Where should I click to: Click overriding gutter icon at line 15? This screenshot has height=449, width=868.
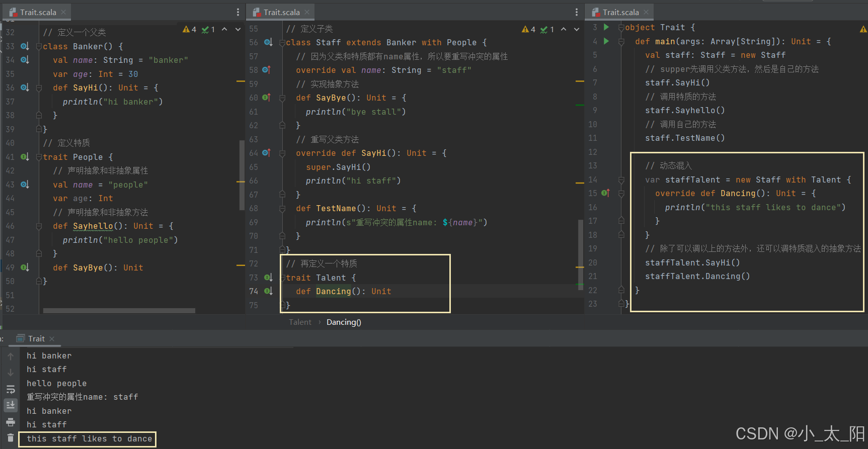tap(605, 193)
